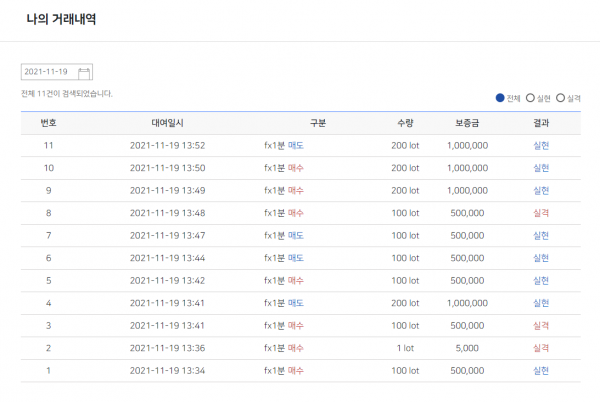
Task: Select the timestamp 2021-11-19 13:36
Action: (x=168, y=348)
